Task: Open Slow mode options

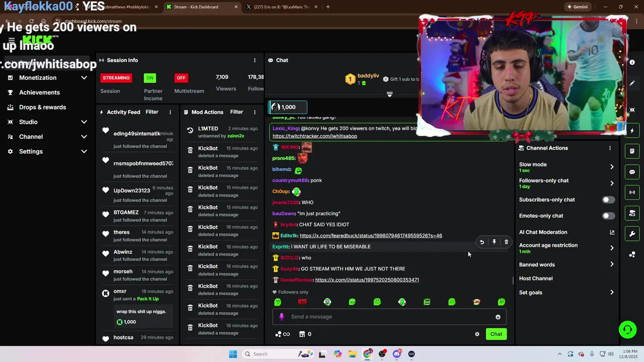Action: coord(567,167)
